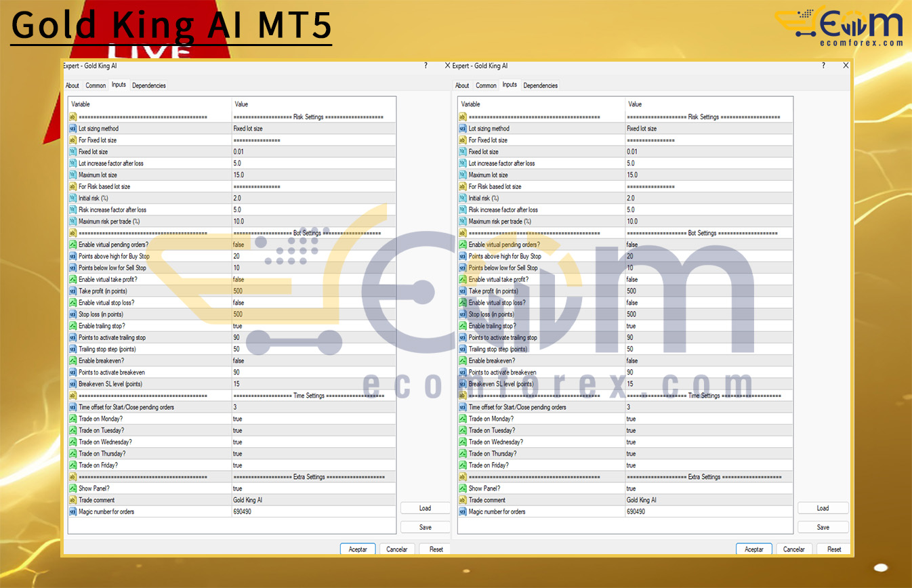The image size is (912, 588).
Task: Click the icon next to Take profit in left dialog
Action: click(73, 291)
